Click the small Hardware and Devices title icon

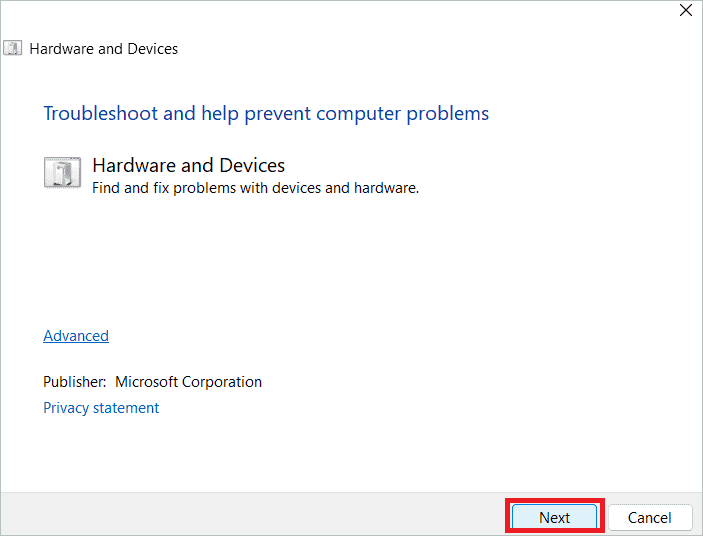click(x=13, y=48)
